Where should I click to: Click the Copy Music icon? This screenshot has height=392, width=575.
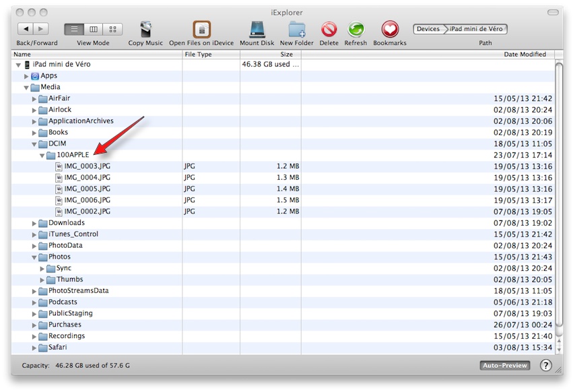pyautogui.click(x=145, y=30)
